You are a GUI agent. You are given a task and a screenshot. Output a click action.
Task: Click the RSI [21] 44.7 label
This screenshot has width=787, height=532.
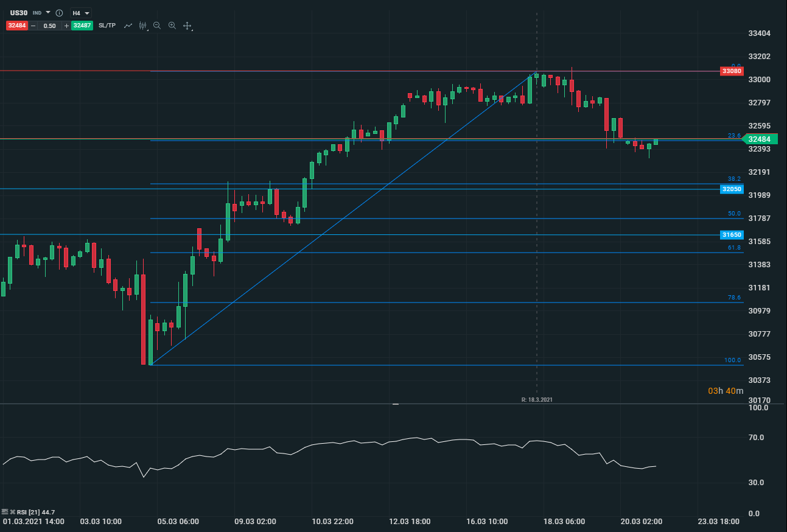click(x=37, y=512)
